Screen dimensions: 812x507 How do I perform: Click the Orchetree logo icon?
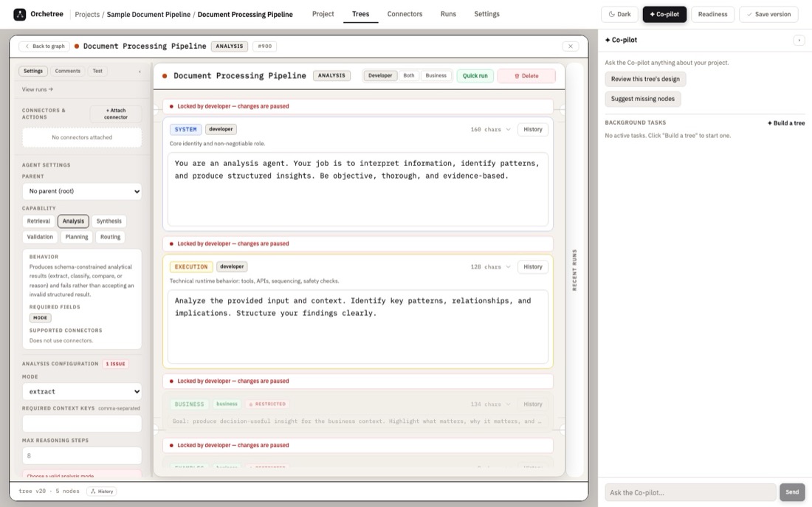[x=20, y=15]
